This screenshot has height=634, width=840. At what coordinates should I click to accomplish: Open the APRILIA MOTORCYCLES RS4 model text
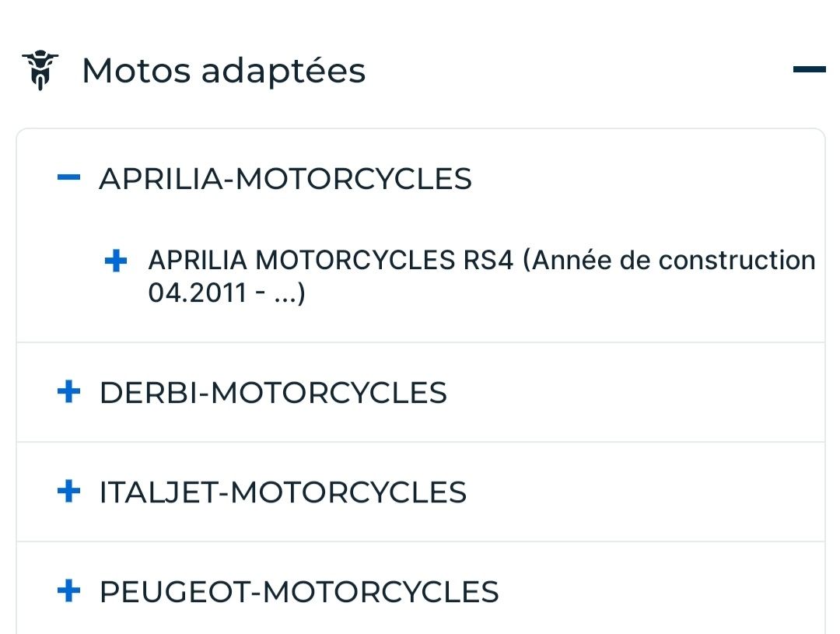pyautogui.click(x=331, y=260)
